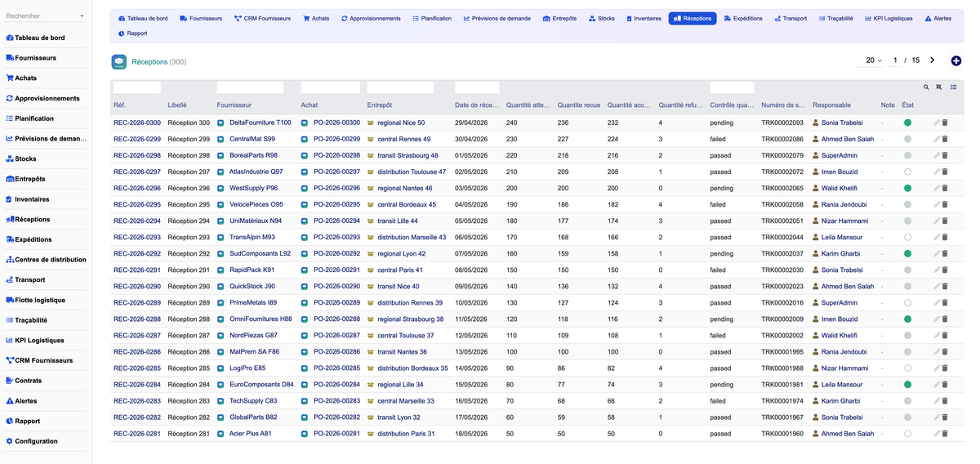Edit row REC-2026-0300 with pencil icon
This screenshot has width=980, height=464.
[937, 123]
